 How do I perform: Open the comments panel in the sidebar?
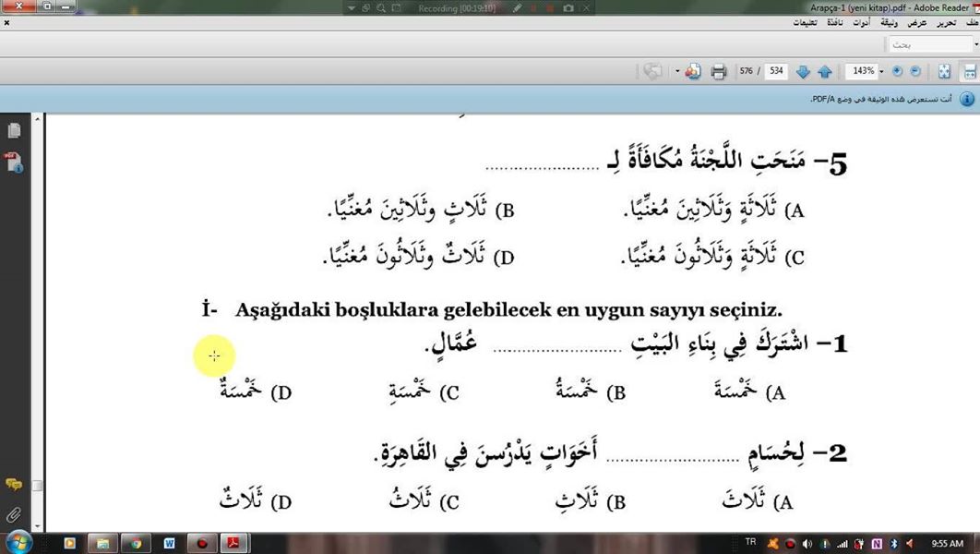coord(14,485)
